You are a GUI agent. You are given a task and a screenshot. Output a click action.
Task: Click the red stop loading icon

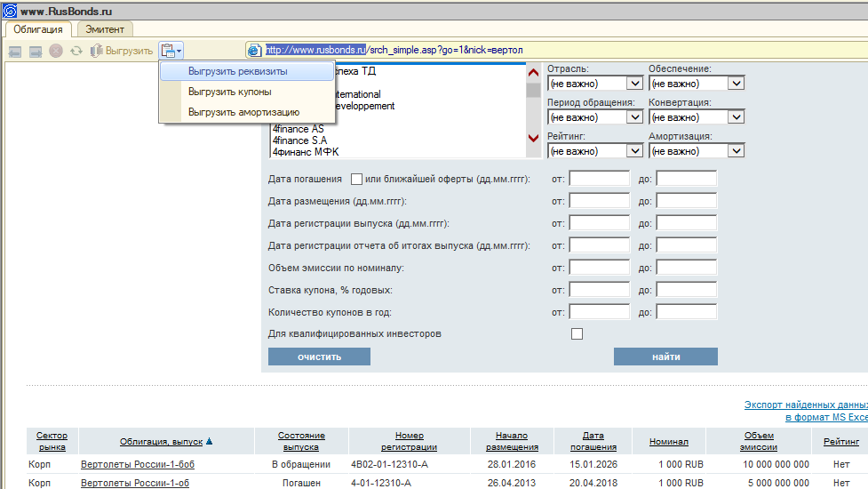coord(56,51)
